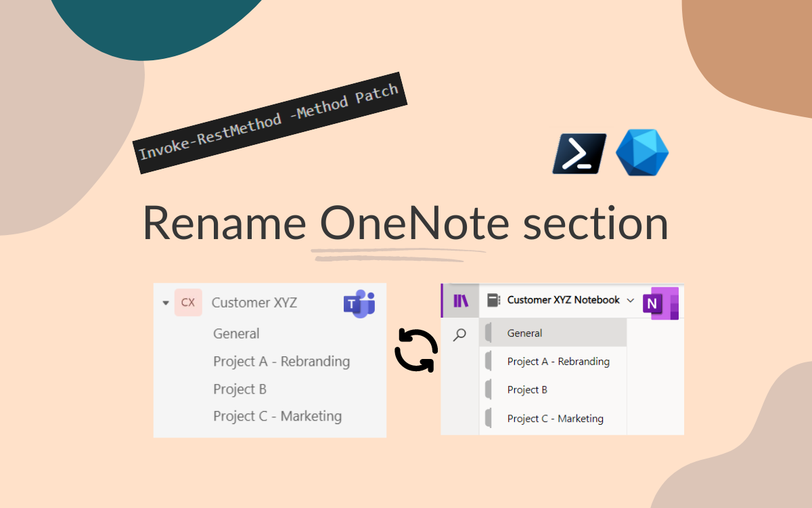Image resolution: width=812 pixels, height=508 pixels.
Task: Open the OneNote search magnifier
Action: (x=459, y=335)
